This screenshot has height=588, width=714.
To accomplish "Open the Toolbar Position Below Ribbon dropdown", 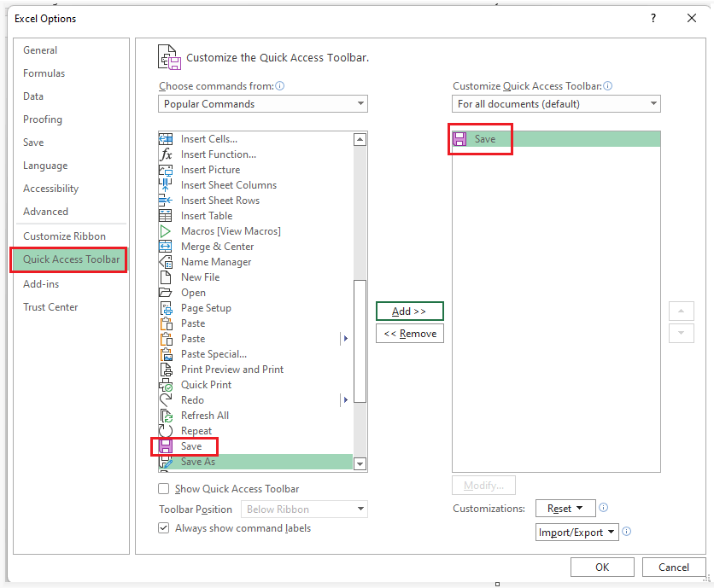I will 304,509.
